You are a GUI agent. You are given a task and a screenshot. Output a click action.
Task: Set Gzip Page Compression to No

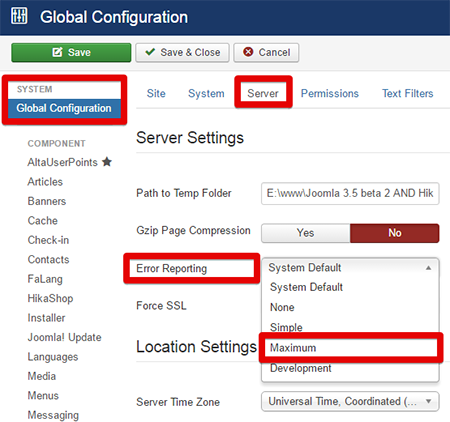pos(395,233)
